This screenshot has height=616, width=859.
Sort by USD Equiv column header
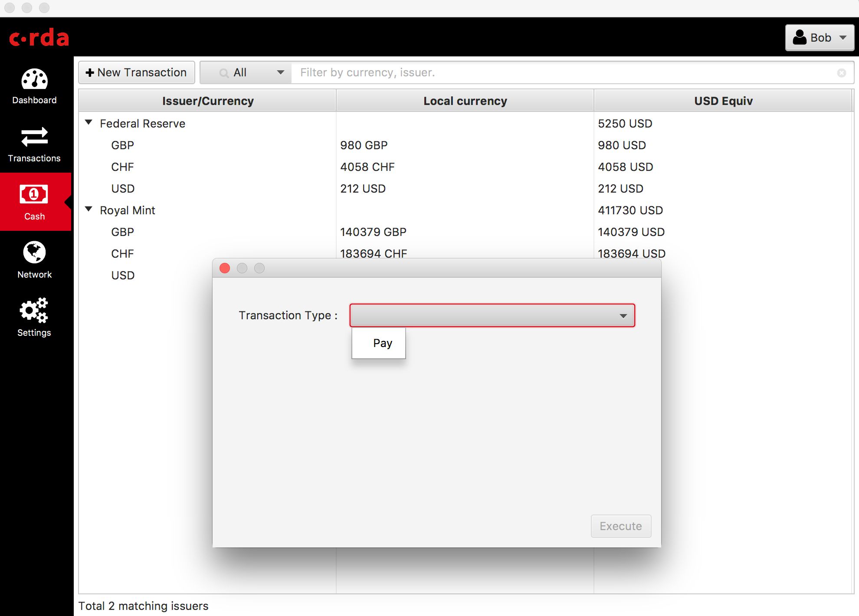pos(723,101)
